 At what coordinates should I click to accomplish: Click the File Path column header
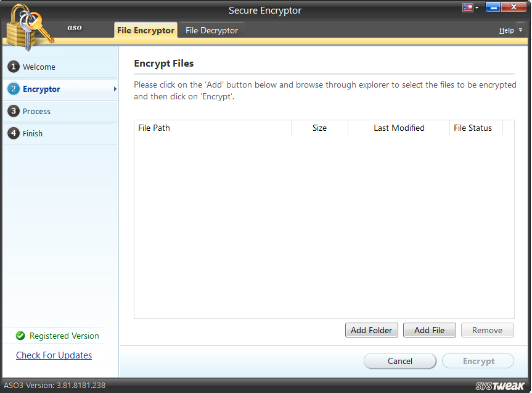154,128
